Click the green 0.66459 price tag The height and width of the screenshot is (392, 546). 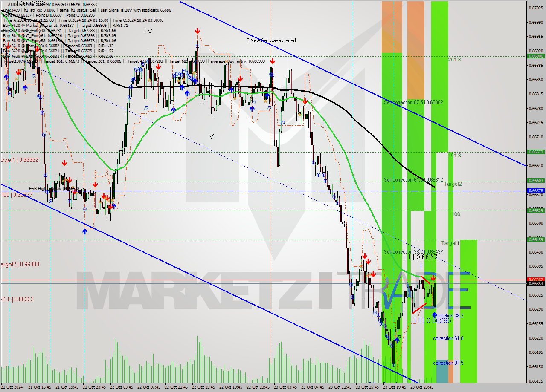535,239
